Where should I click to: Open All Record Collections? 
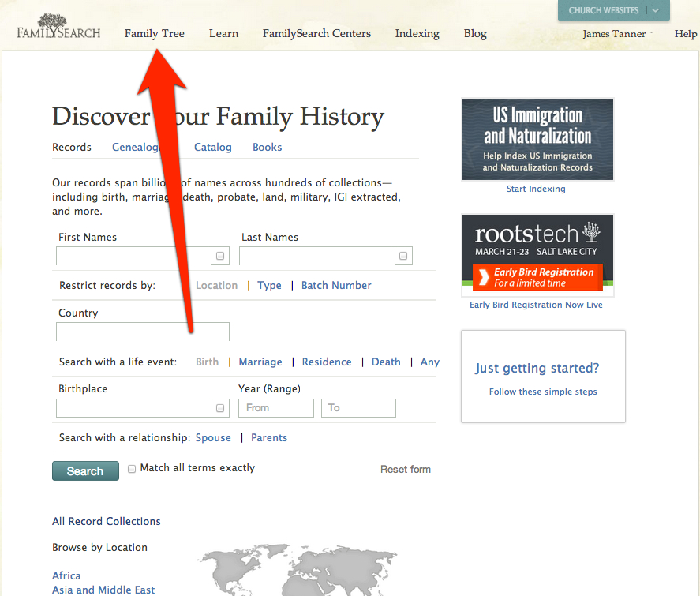pos(107,522)
